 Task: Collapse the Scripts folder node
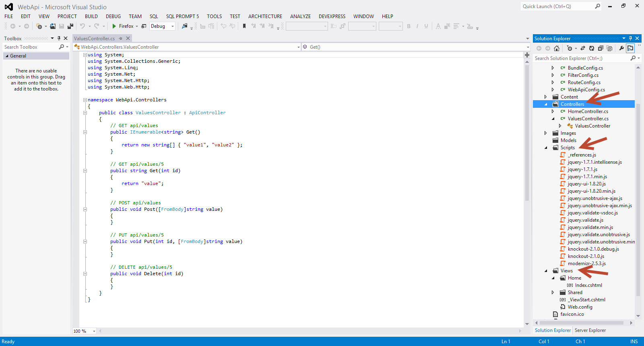(546, 148)
